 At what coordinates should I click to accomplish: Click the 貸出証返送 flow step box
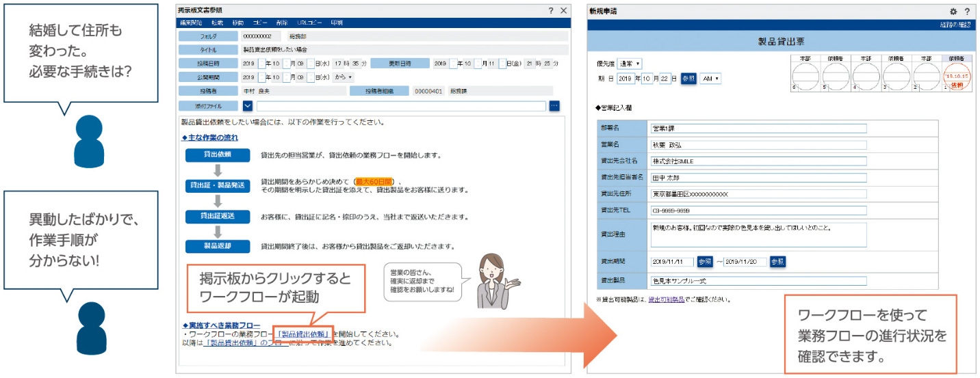pyautogui.click(x=217, y=216)
